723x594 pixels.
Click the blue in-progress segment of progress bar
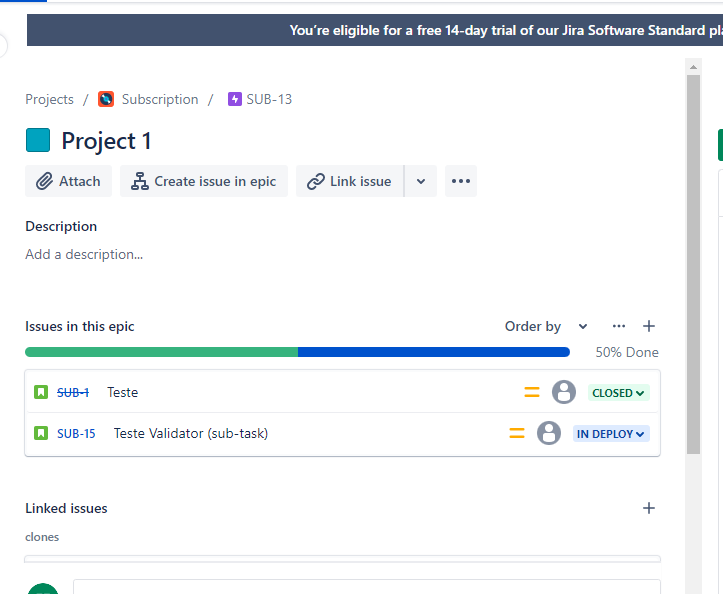(x=434, y=352)
